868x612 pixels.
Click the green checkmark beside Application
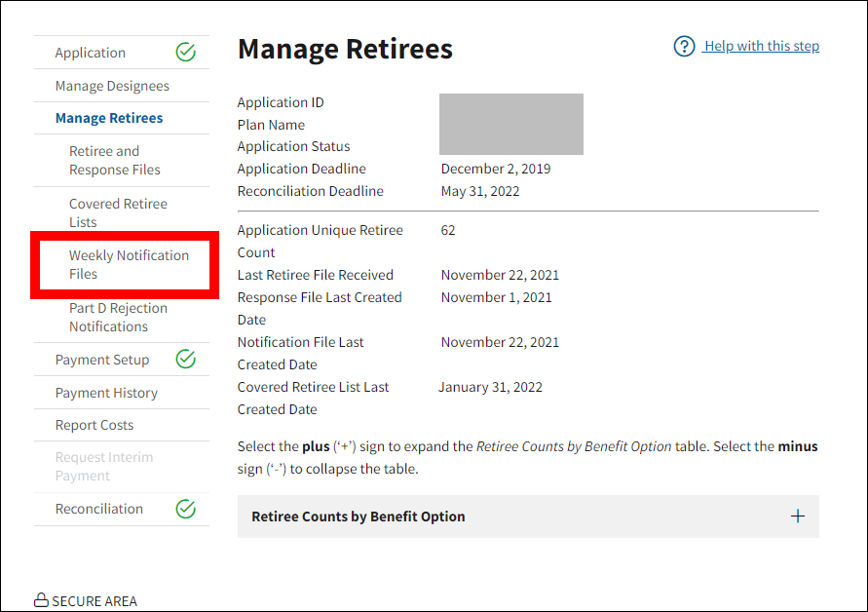185,53
